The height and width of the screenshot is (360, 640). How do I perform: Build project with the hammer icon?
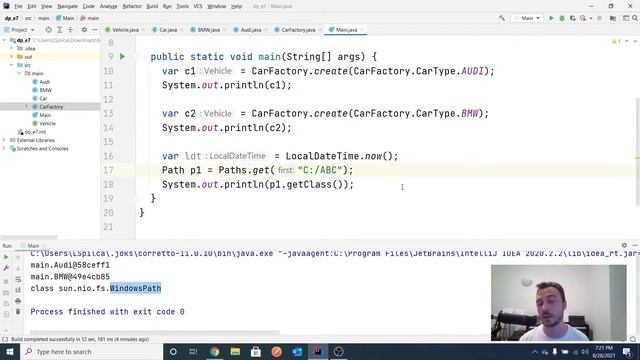tap(502, 18)
